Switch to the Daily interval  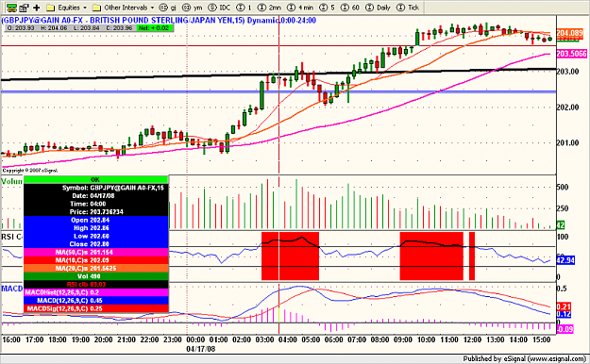[x=378, y=8]
